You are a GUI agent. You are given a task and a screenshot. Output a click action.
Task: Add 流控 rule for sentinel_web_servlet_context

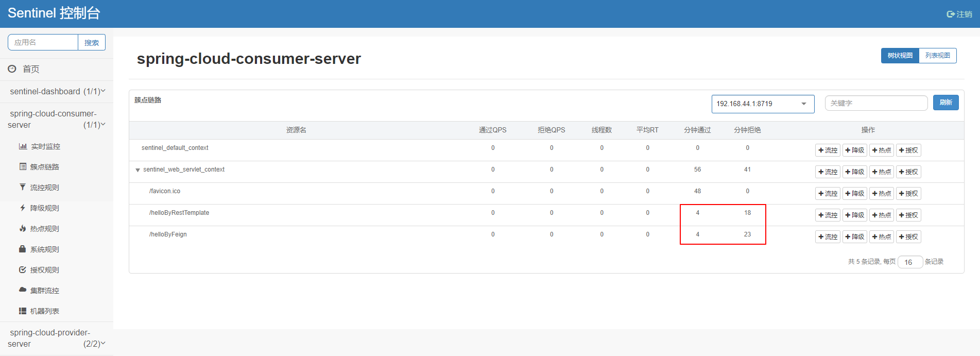[828, 172]
